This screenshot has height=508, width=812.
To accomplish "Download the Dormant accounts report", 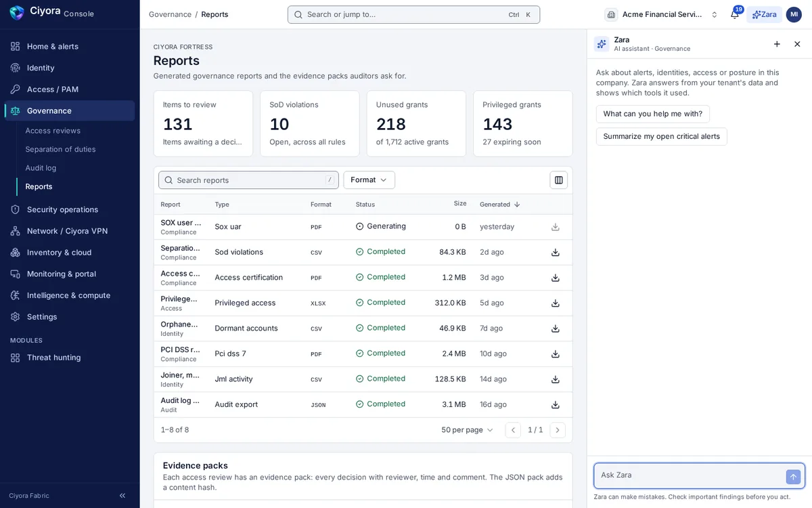I will (x=556, y=329).
